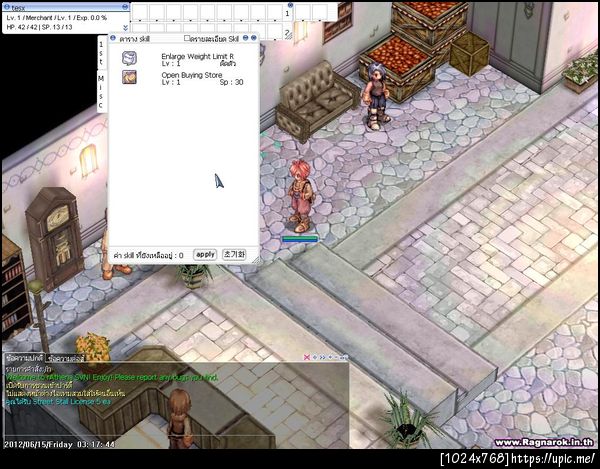Viewport: 600px width, 469px height.
Task: Switch to the 1st skill tab
Action: pos(101,53)
